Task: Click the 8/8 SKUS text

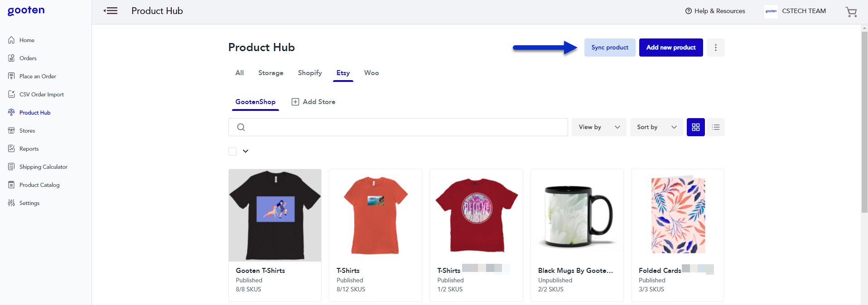Action: (x=248, y=289)
